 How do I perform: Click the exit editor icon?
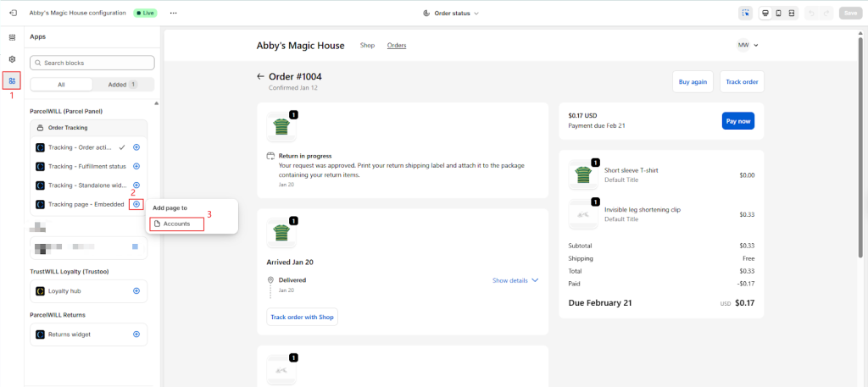point(14,13)
